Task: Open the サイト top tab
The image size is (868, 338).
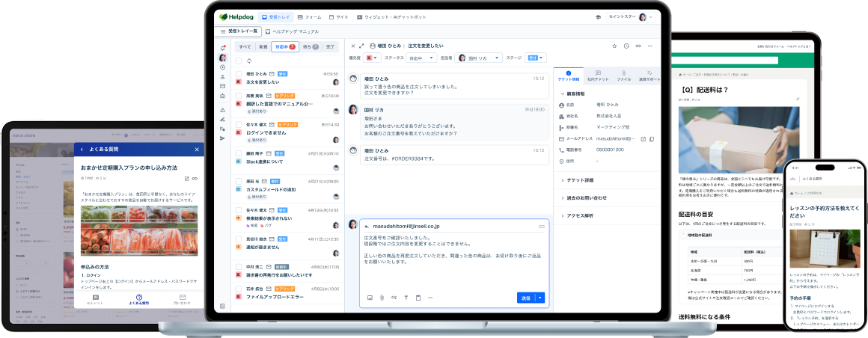Action: click(x=339, y=17)
